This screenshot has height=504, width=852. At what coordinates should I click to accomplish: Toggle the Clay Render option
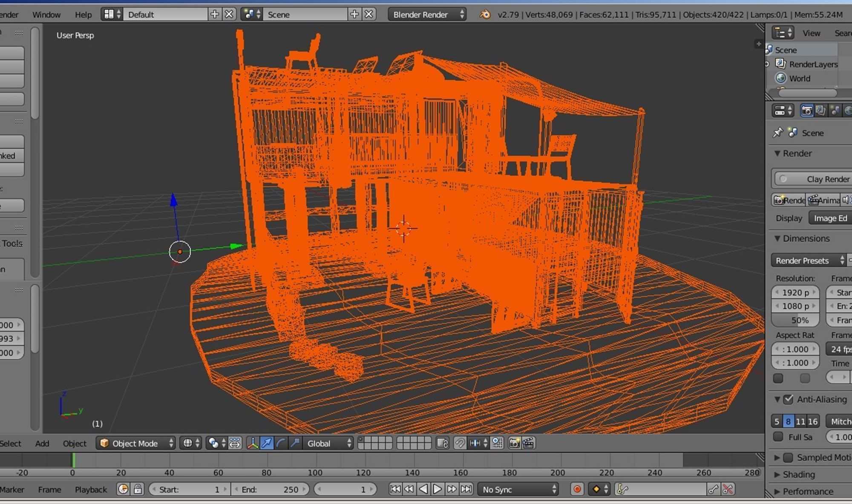(x=813, y=179)
